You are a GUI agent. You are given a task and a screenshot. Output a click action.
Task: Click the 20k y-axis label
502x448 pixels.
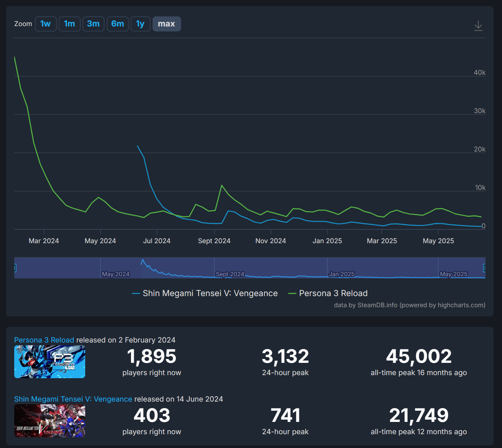click(x=480, y=149)
